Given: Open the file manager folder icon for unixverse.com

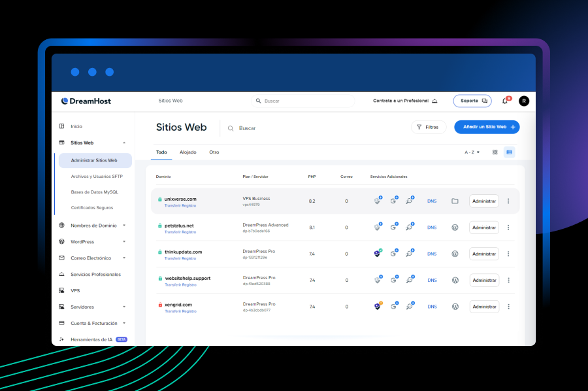Looking at the screenshot, I should click(x=455, y=201).
